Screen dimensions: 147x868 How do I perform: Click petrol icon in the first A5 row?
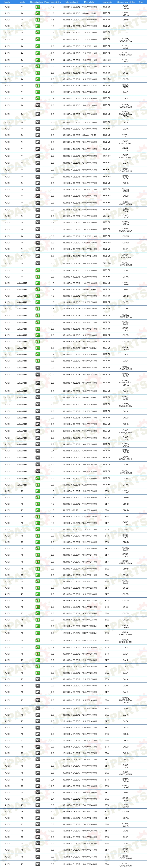(38, 491)
